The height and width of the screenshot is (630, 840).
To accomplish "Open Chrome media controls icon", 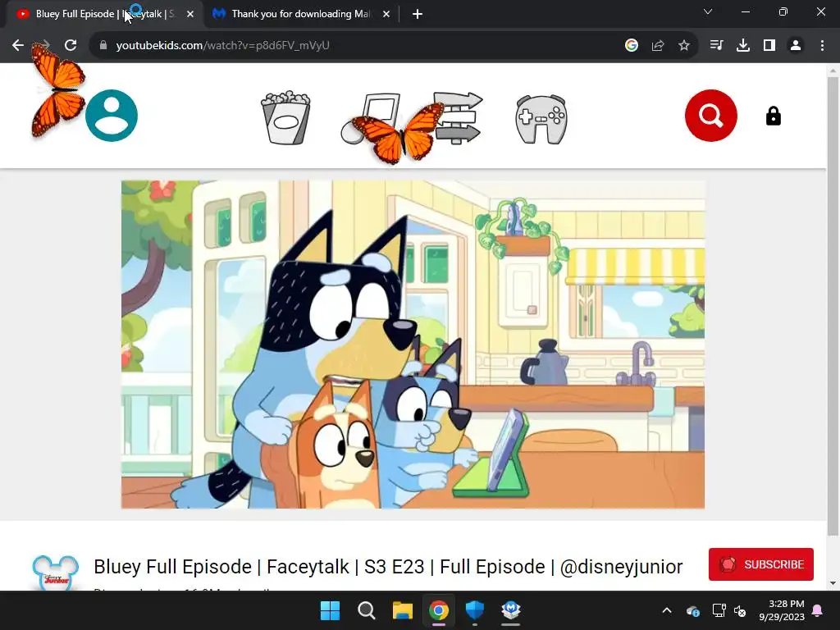I will [x=716, y=46].
